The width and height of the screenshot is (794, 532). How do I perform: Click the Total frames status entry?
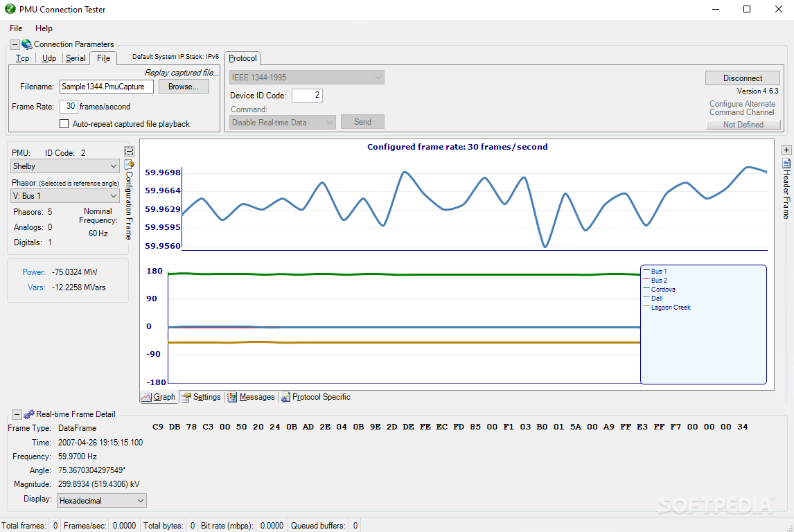[x=30, y=526]
